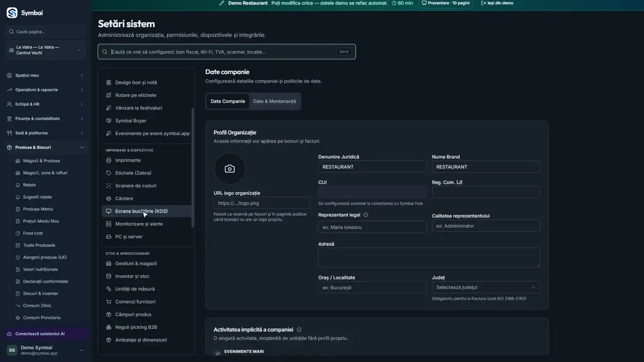Click the Unități de măsură ruler icon

tap(109, 289)
